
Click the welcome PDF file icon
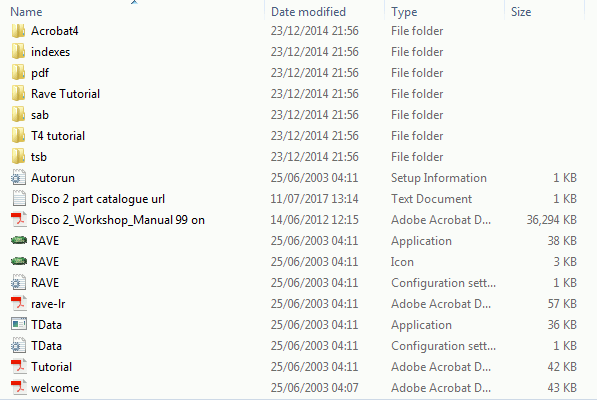coord(18,387)
